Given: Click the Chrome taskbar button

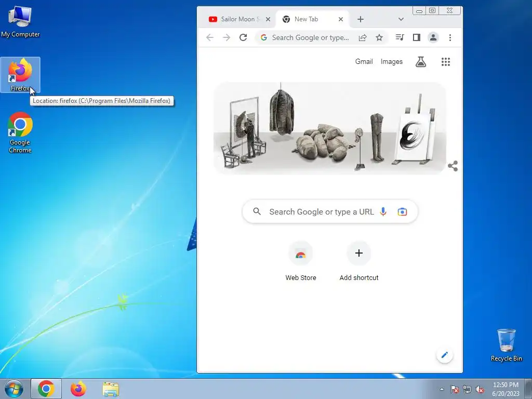Looking at the screenshot, I should pos(46,389).
